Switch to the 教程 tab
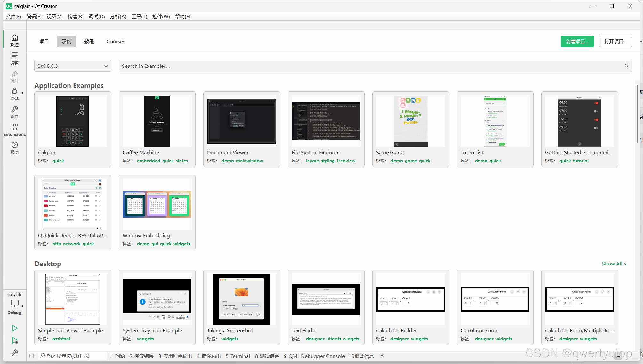 click(x=89, y=41)
